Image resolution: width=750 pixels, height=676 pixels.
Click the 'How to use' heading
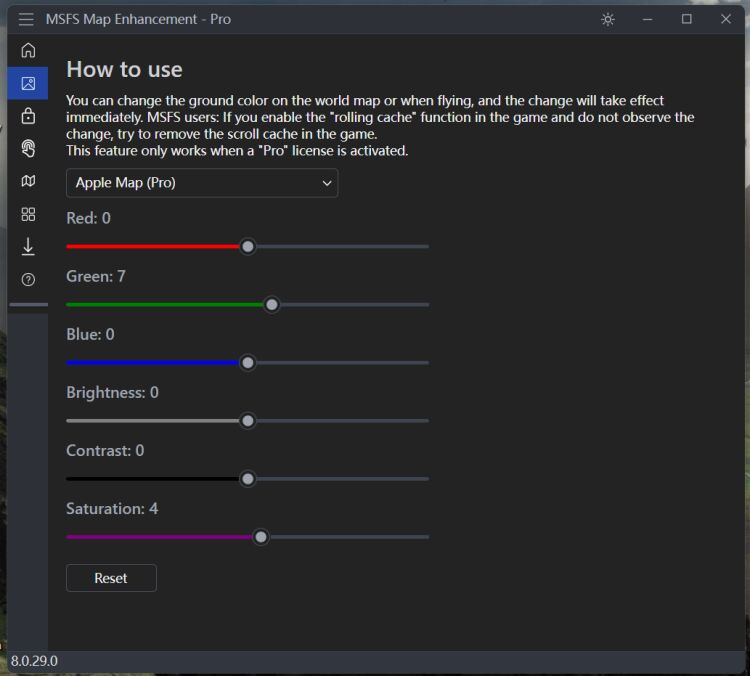[124, 69]
